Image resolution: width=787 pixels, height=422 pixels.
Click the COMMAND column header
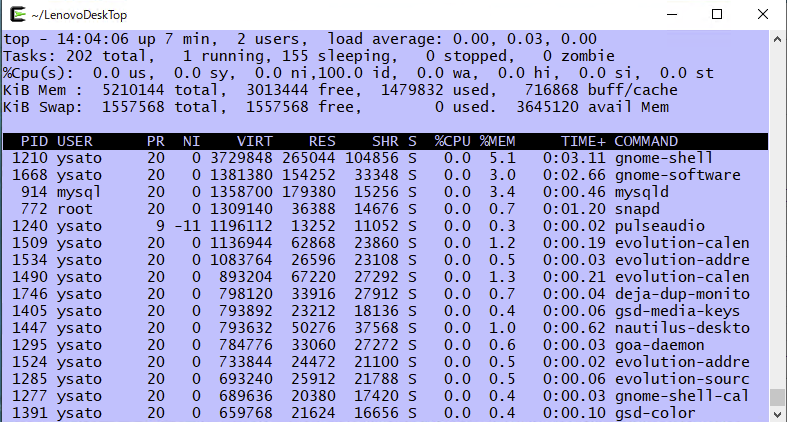tap(646, 141)
